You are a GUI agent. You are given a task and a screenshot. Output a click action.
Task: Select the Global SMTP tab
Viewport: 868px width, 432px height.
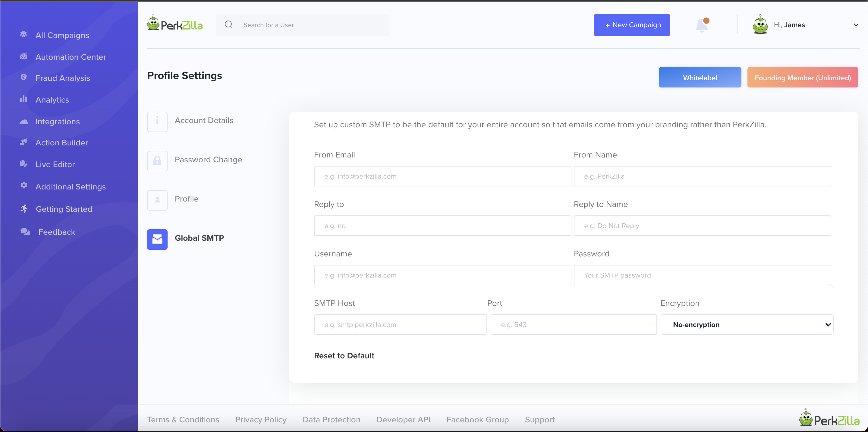tap(199, 238)
